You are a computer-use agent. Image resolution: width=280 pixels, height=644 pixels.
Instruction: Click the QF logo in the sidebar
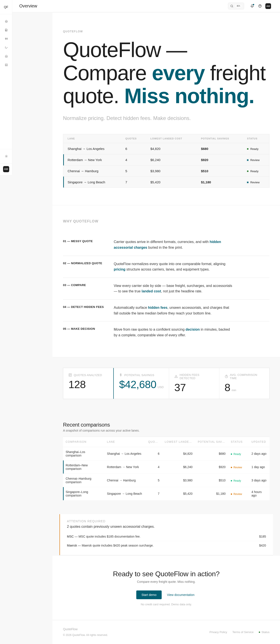pyautogui.click(x=6, y=7)
